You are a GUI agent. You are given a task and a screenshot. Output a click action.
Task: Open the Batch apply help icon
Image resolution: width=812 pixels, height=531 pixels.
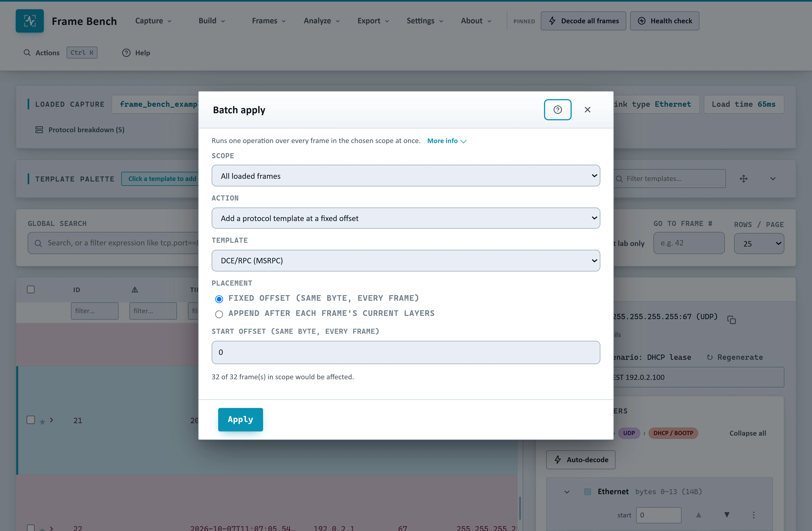click(557, 110)
